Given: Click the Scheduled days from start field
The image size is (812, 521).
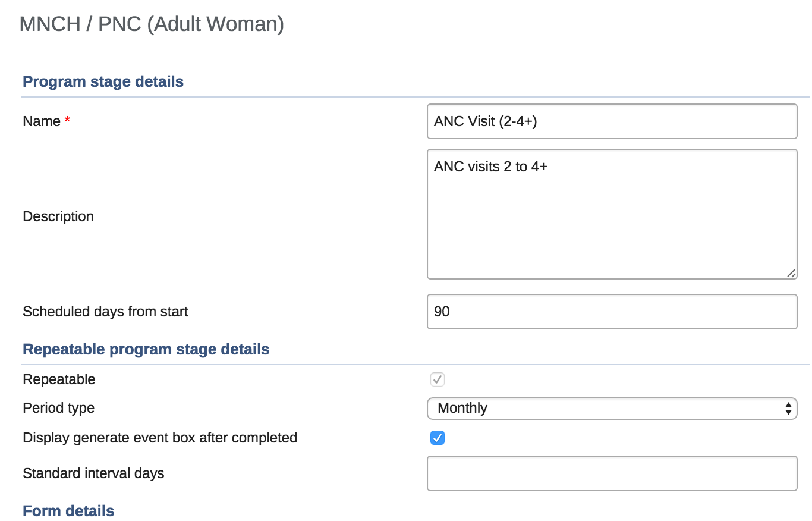Looking at the screenshot, I should coord(612,312).
